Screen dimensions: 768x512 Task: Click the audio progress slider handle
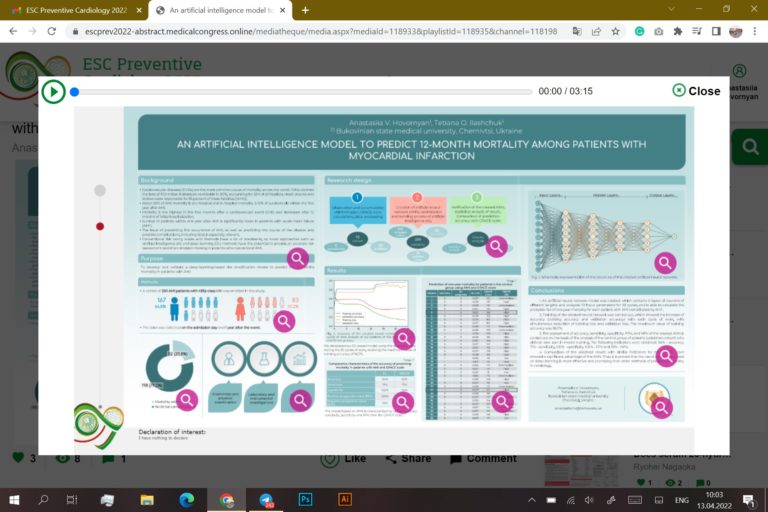click(x=74, y=92)
